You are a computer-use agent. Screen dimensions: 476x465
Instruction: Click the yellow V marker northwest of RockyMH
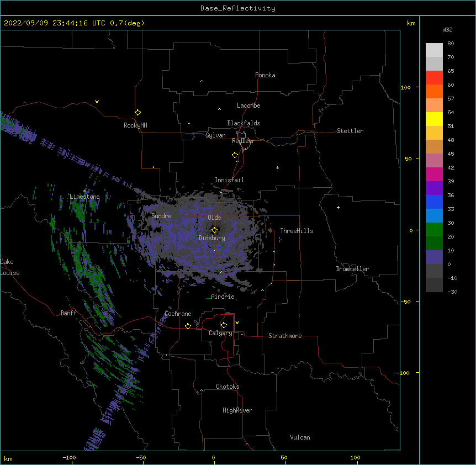(x=97, y=102)
